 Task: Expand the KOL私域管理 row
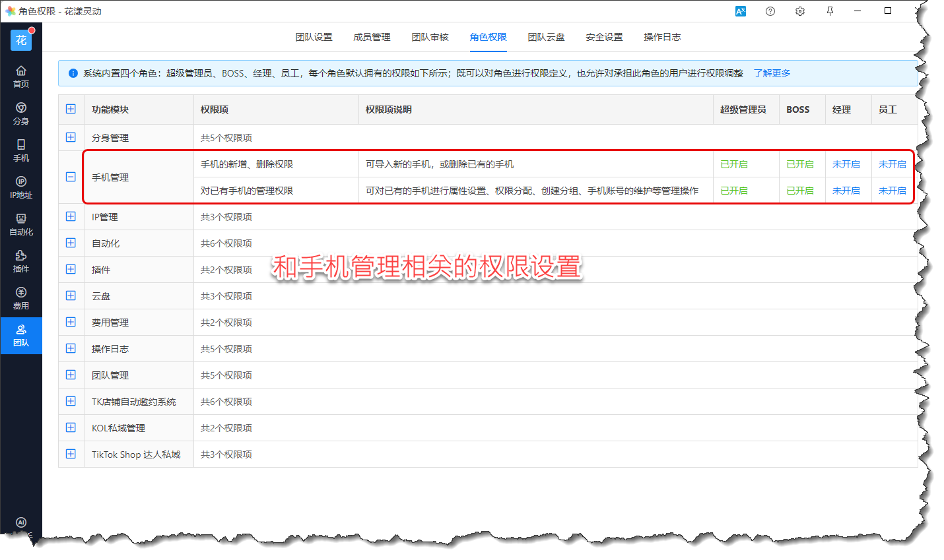71,427
